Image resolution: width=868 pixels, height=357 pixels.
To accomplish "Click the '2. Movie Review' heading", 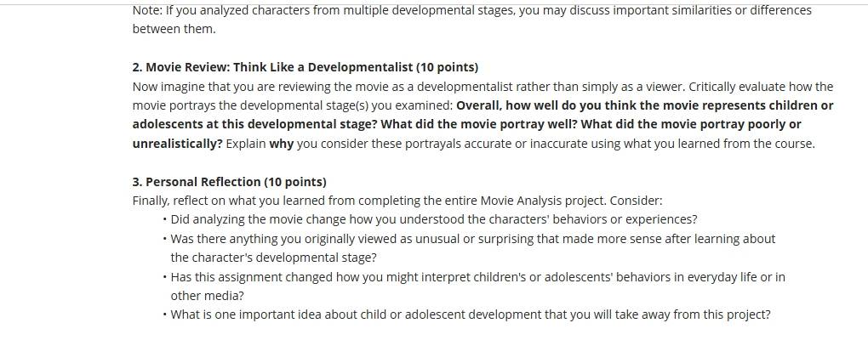I will (x=305, y=67).
